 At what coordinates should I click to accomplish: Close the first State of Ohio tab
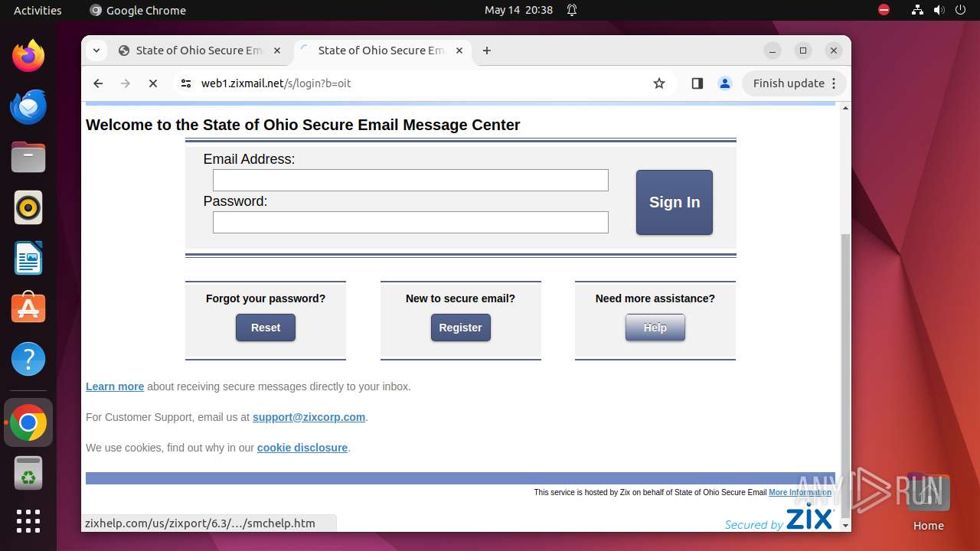277,51
